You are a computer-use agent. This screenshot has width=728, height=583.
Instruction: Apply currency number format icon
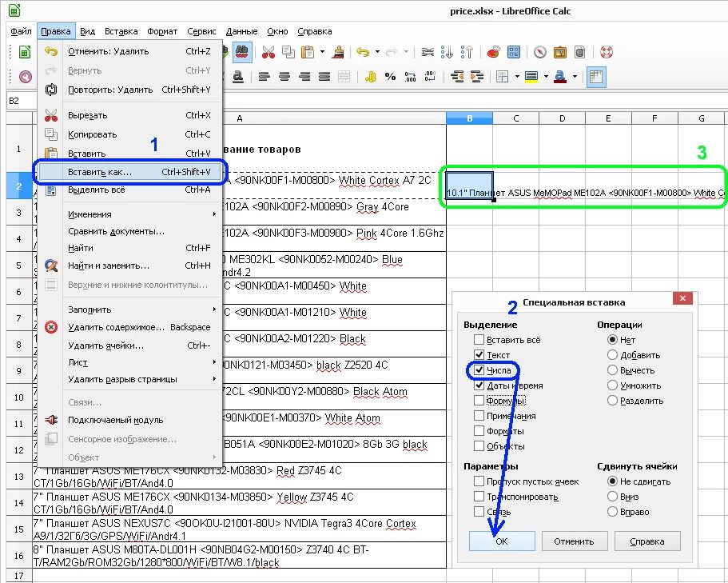tap(371, 77)
